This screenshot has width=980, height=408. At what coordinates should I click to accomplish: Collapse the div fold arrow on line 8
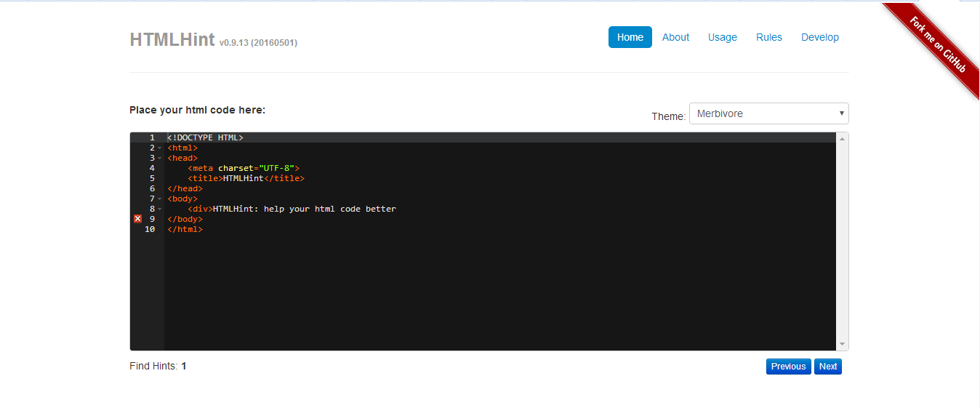(x=160, y=209)
